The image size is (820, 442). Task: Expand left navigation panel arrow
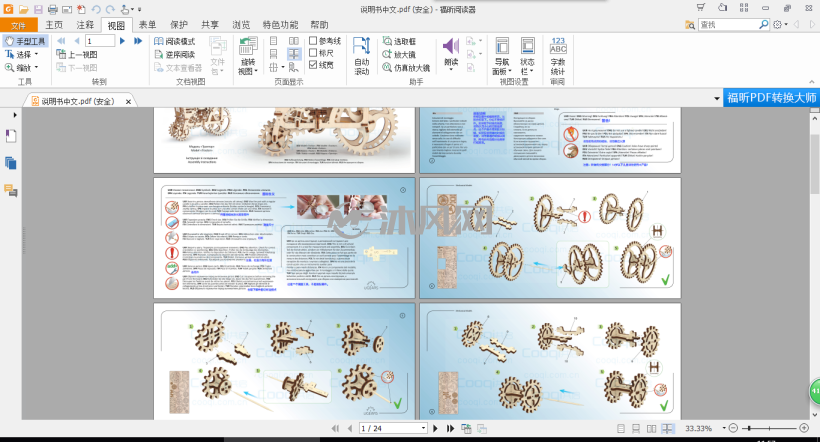click(x=15, y=115)
